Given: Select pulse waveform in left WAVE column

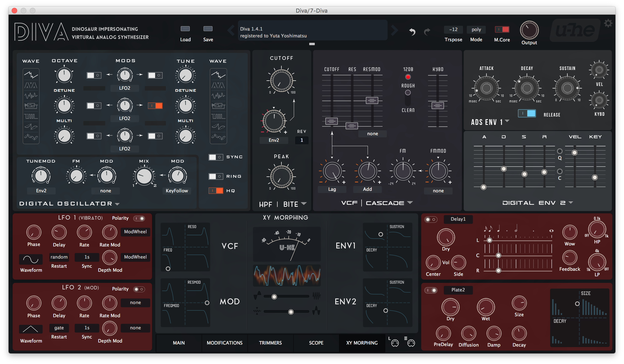Looking at the screenshot, I should pos(31,116).
